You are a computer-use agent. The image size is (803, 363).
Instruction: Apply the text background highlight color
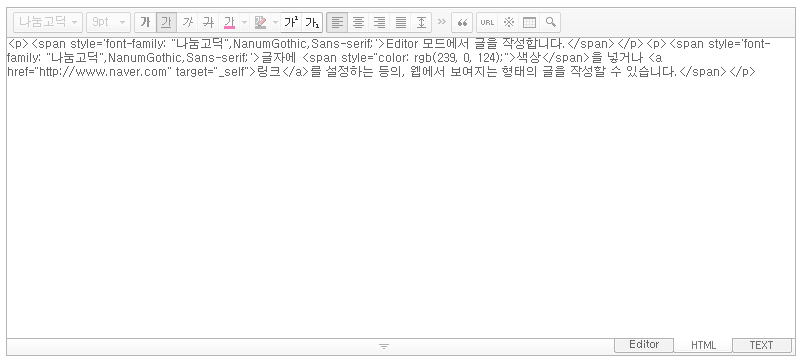coord(260,23)
